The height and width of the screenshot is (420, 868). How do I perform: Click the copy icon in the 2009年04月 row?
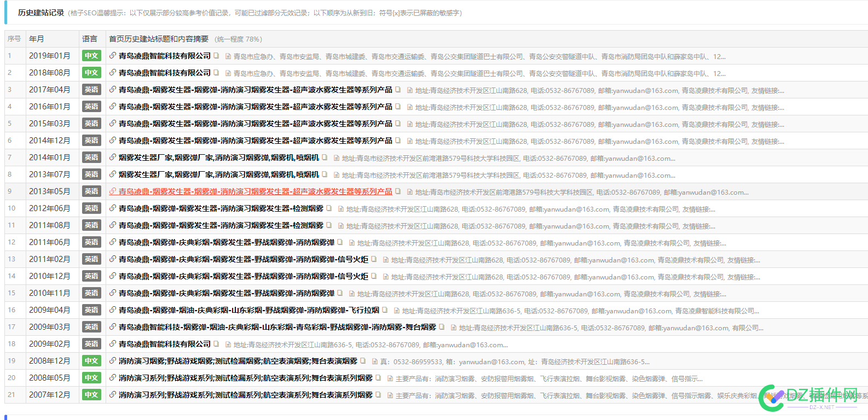[x=385, y=310]
